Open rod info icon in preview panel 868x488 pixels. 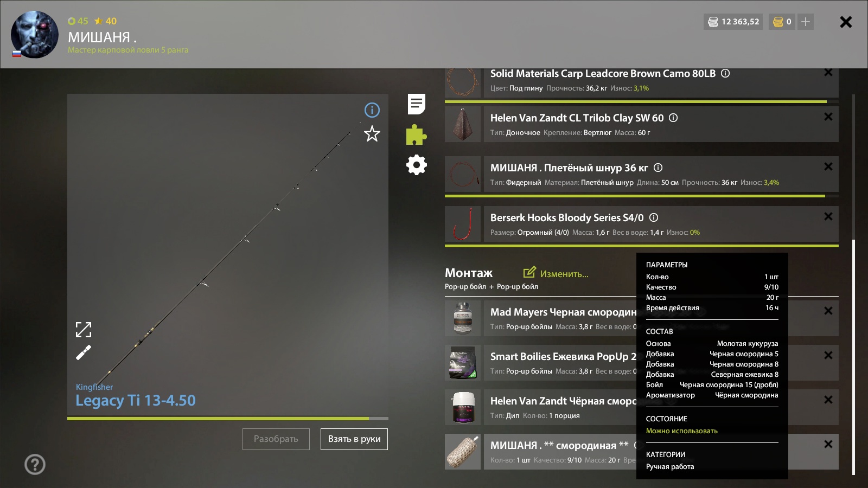pyautogui.click(x=372, y=110)
